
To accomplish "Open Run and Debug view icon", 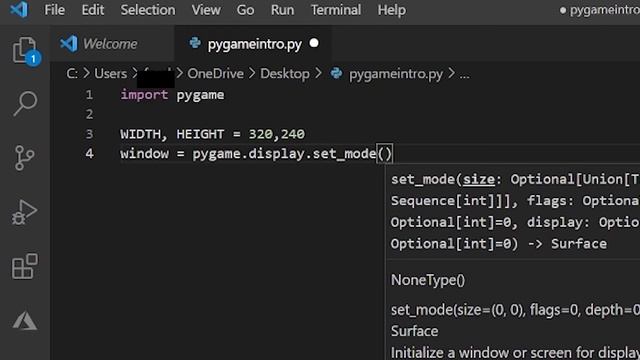I will tap(24, 212).
